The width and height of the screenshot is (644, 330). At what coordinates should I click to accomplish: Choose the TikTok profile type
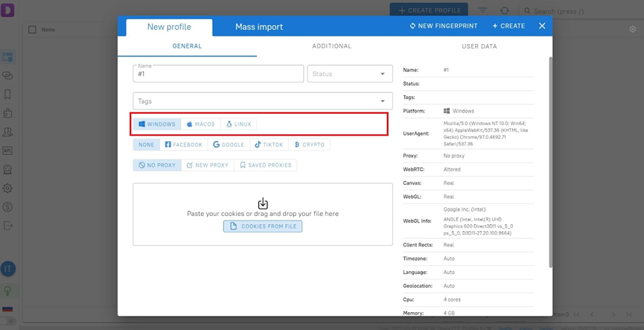tap(269, 145)
